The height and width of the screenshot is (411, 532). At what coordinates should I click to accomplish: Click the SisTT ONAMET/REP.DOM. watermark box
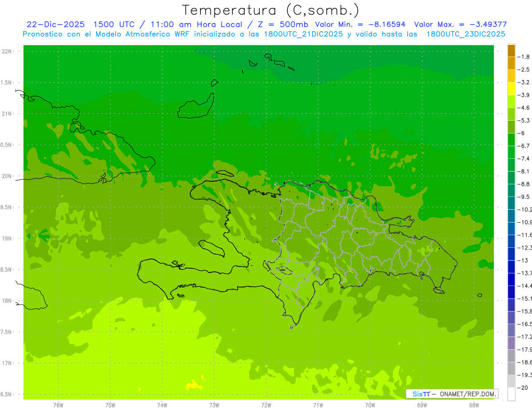pyautogui.click(x=452, y=394)
